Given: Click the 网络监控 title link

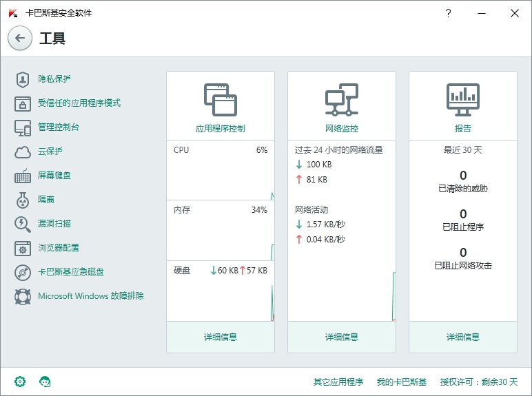Looking at the screenshot, I should pos(342,129).
